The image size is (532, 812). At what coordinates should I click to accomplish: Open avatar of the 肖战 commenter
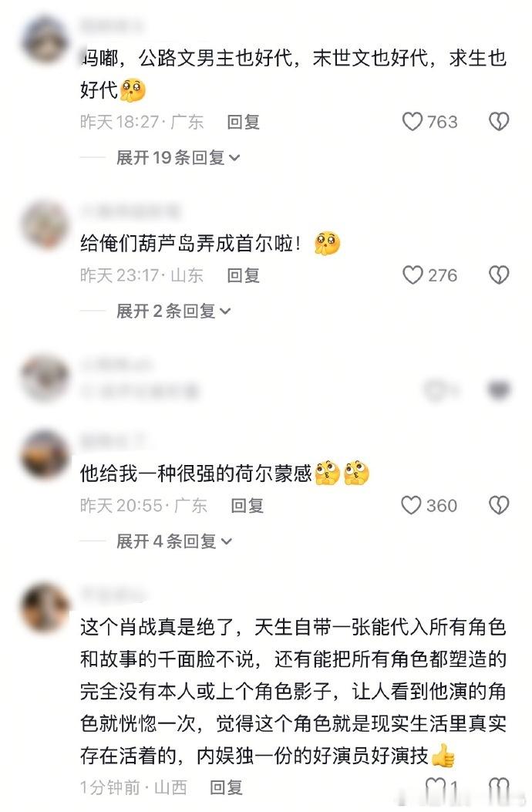click(x=45, y=608)
